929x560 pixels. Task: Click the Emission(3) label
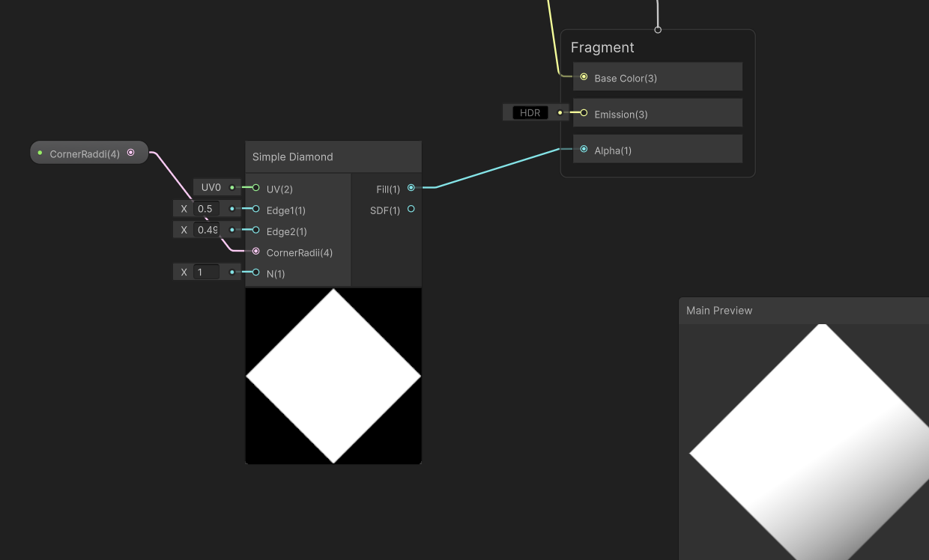(621, 115)
